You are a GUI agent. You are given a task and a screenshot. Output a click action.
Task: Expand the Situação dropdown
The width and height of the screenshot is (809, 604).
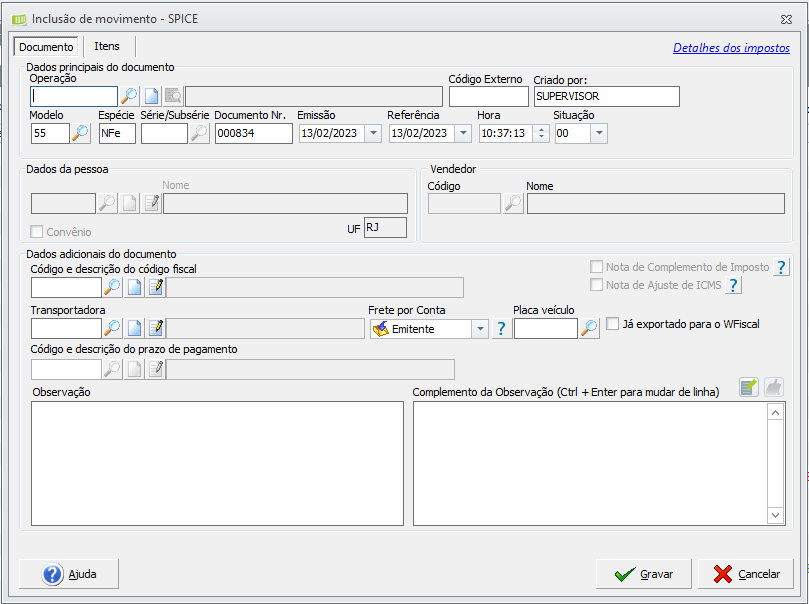click(x=599, y=133)
